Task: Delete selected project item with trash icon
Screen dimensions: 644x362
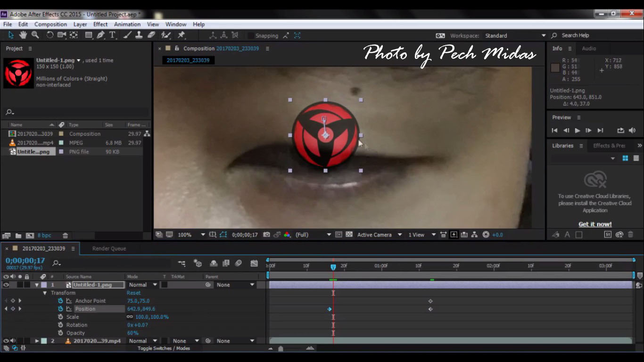Action: coord(66,236)
